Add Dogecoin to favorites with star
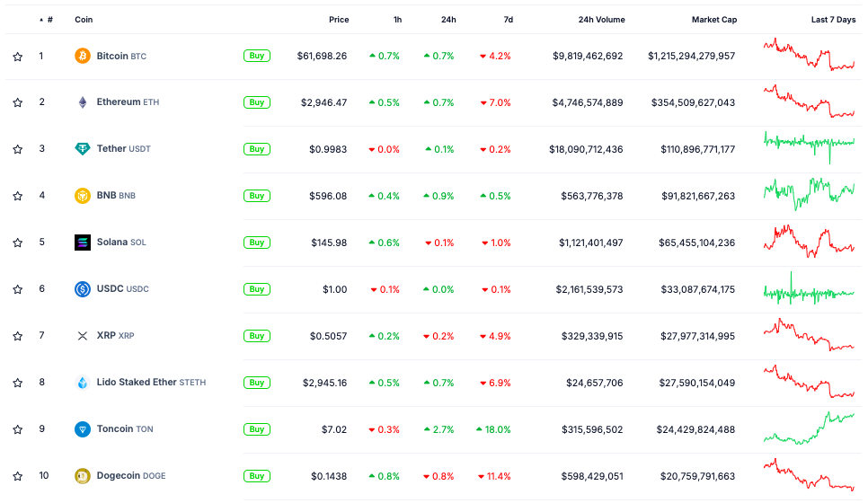This screenshot has height=503, width=868. coord(17,477)
